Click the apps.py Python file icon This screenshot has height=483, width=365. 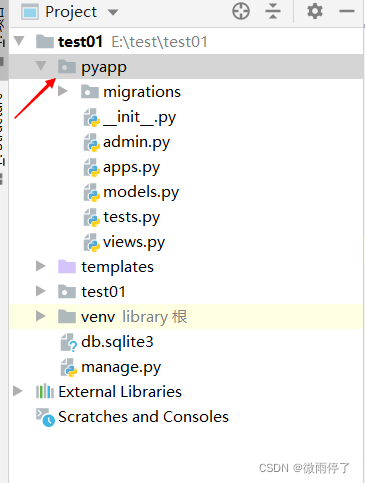(x=91, y=167)
